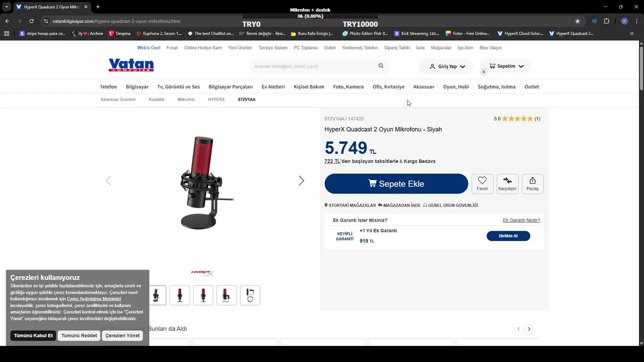Click the Tümünü Reddet cookie button

[79, 335]
